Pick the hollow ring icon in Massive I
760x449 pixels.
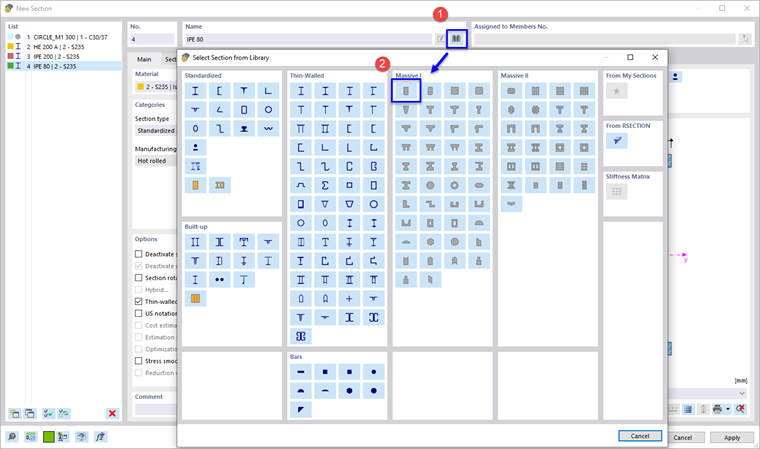click(455, 185)
